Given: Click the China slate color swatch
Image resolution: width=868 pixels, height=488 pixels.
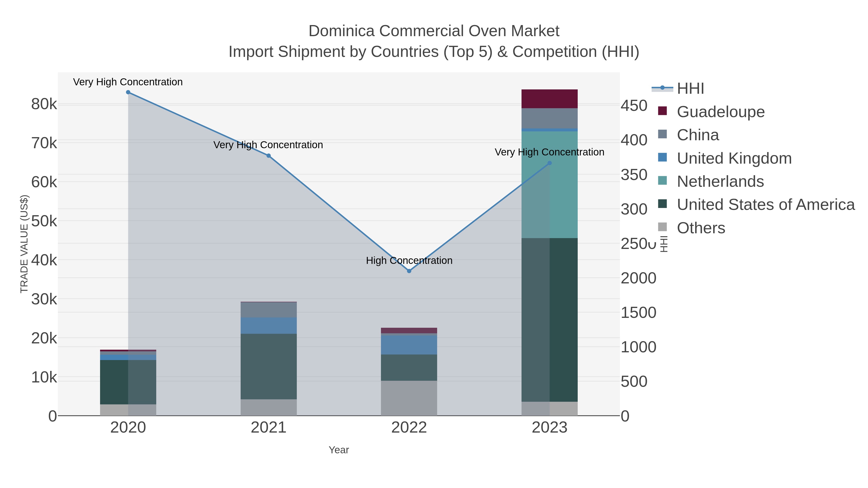Looking at the screenshot, I should coord(663,134).
